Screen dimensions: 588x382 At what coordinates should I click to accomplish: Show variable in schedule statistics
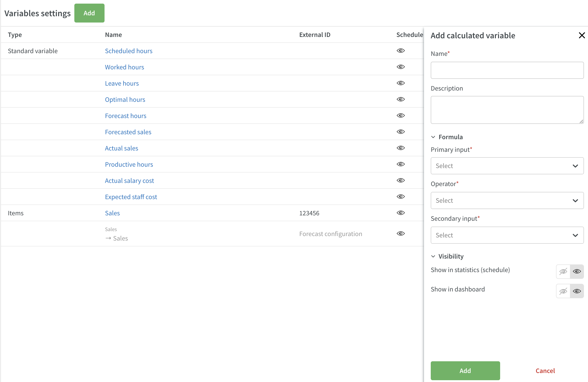click(x=577, y=271)
